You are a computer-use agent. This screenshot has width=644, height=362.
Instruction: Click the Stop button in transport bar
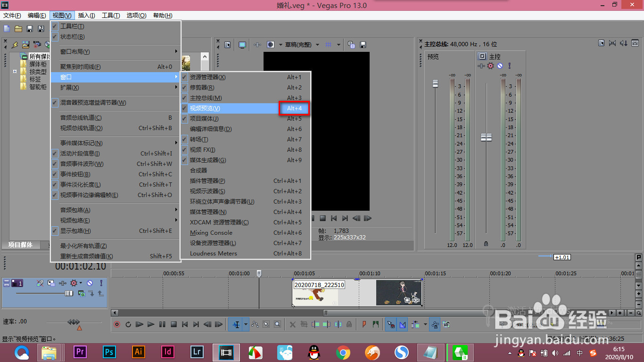[173, 324]
